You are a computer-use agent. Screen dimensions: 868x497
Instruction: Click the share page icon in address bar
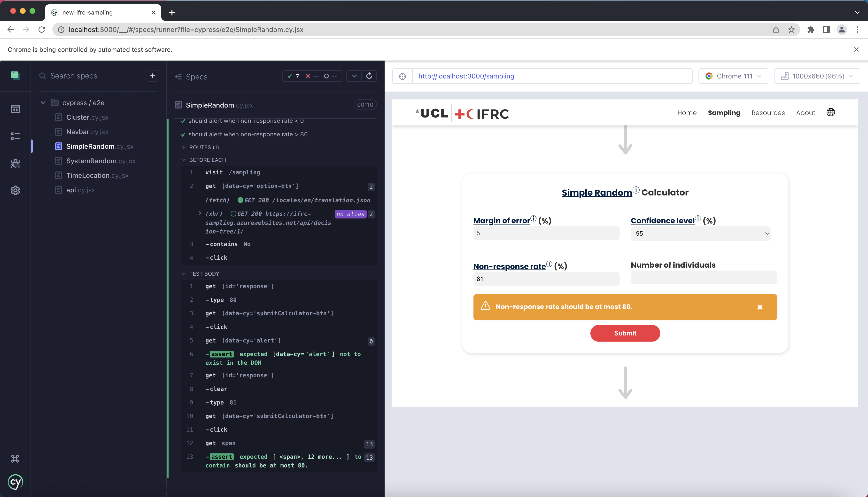(776, 30)
